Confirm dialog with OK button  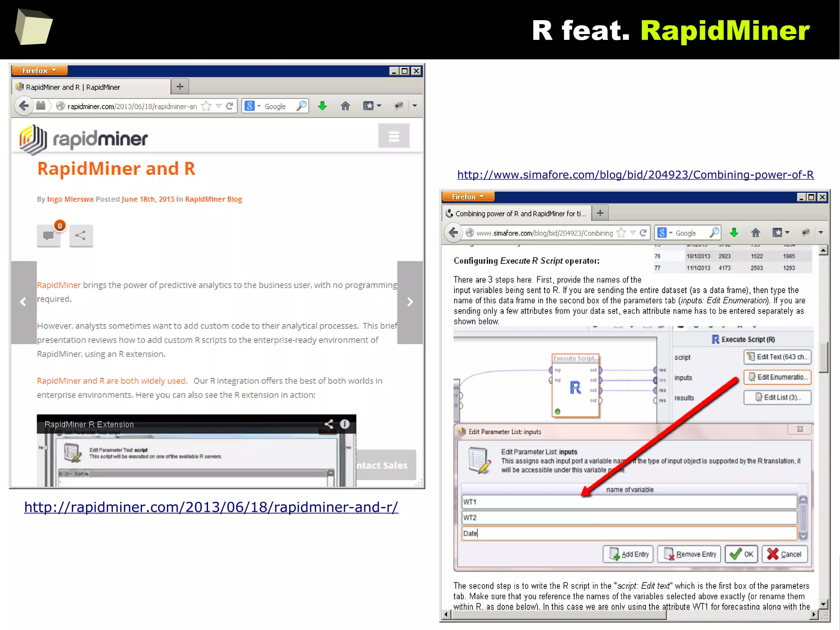click(742, 554)
